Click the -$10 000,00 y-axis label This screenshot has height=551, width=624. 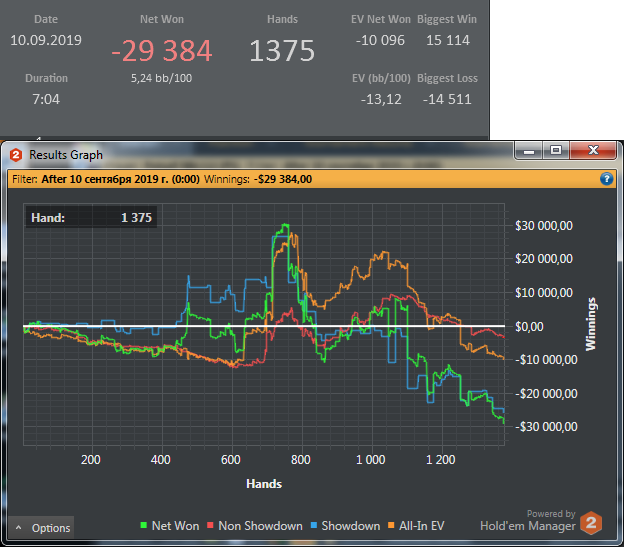tap(546, 360)
